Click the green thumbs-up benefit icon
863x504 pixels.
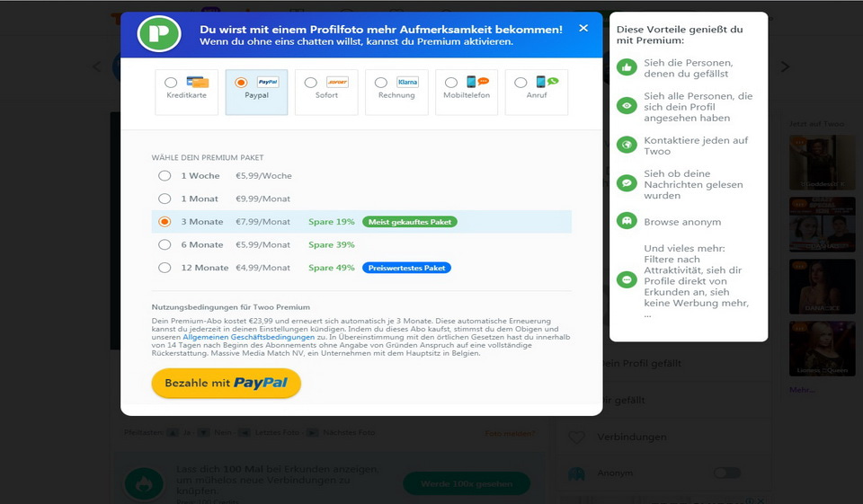point(627,67)
